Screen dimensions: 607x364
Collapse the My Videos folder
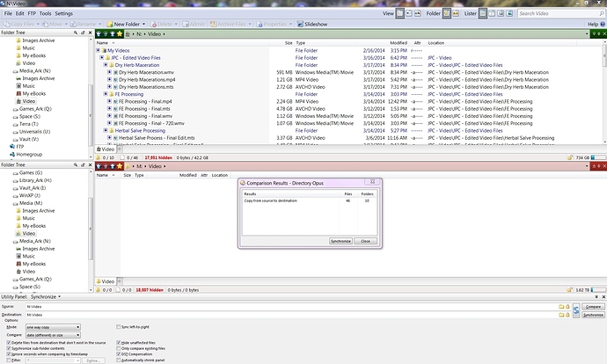click(98, 50)
